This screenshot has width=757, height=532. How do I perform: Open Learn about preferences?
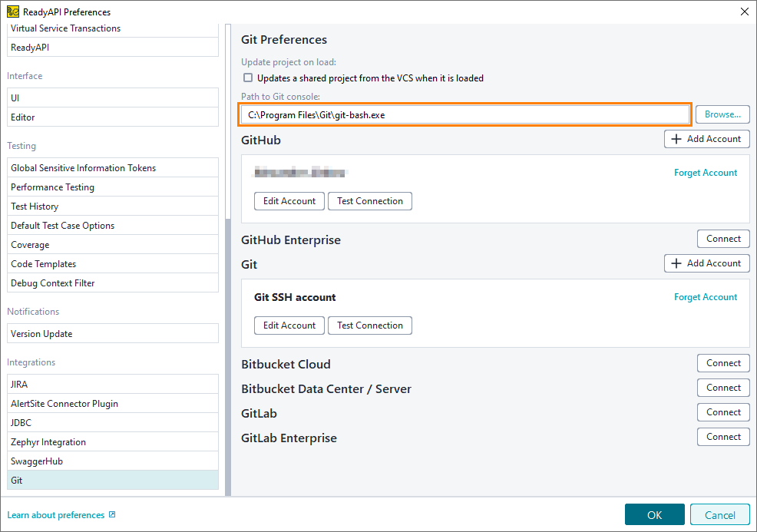[54, 515]
